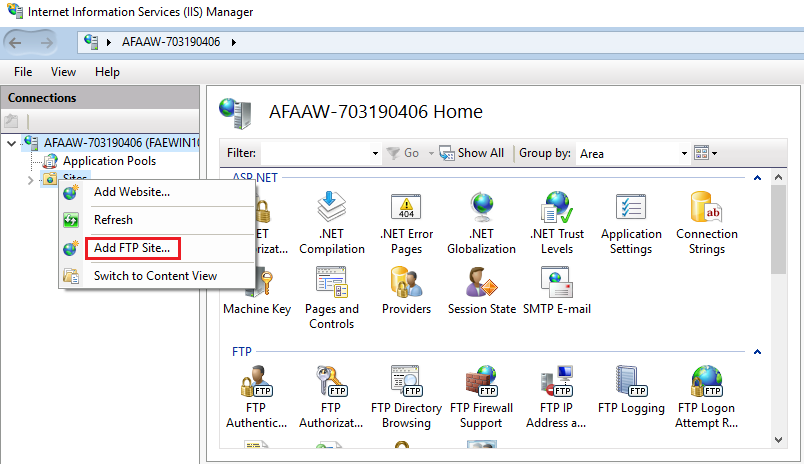Click the Go filter button
Viewport: 804px width, 464px height.
tap(404, 153)
